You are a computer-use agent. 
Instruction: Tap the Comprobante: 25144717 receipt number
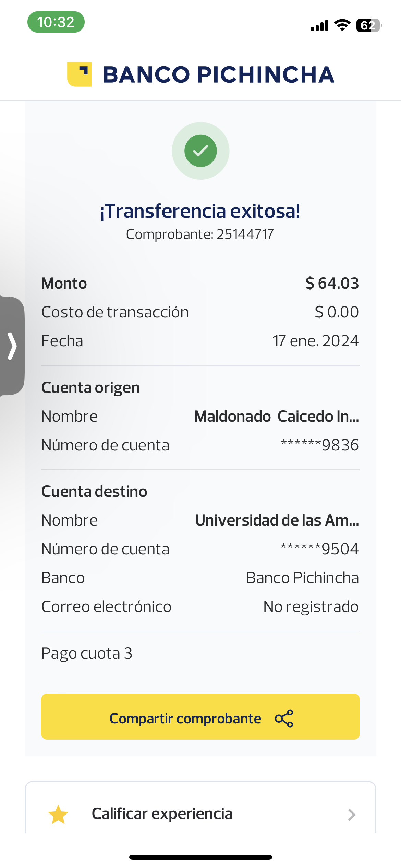[200, 234]
